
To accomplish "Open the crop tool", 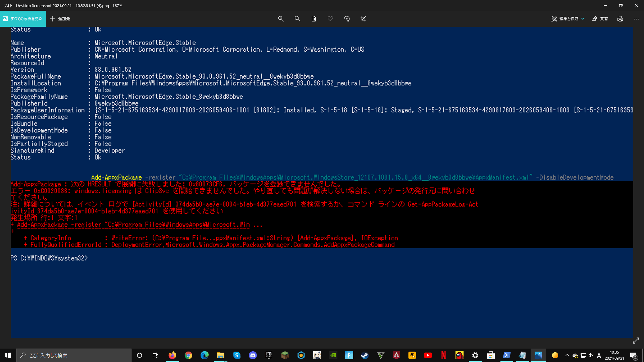I will tap(363, 19).
